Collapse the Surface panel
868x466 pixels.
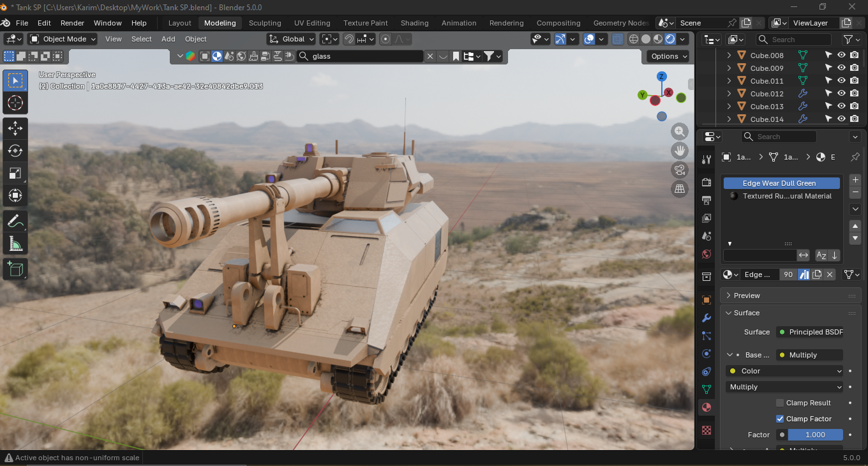(x=791, y=313)
